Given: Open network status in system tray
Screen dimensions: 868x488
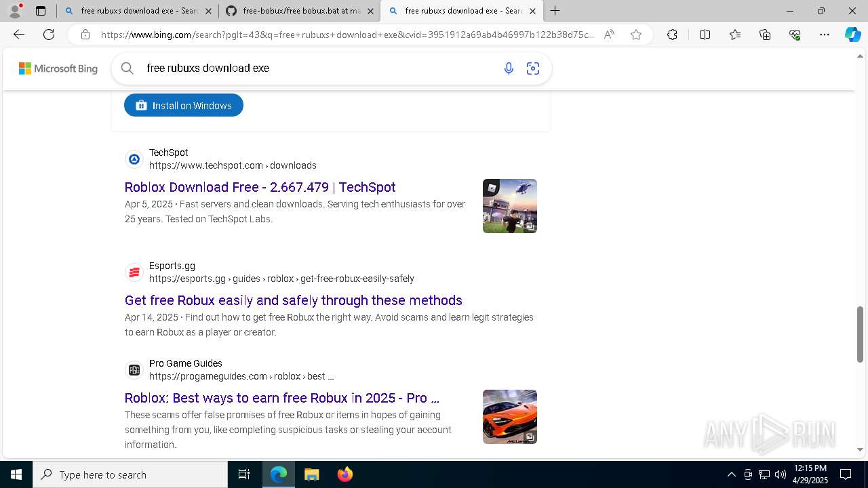Looking at the screenshot, I should pos(764,474).
